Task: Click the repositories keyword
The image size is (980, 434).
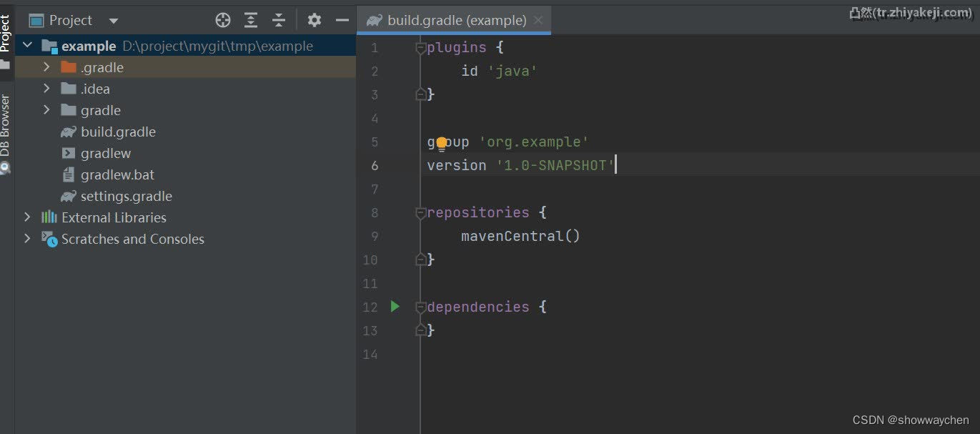Action: pos(478,212)
